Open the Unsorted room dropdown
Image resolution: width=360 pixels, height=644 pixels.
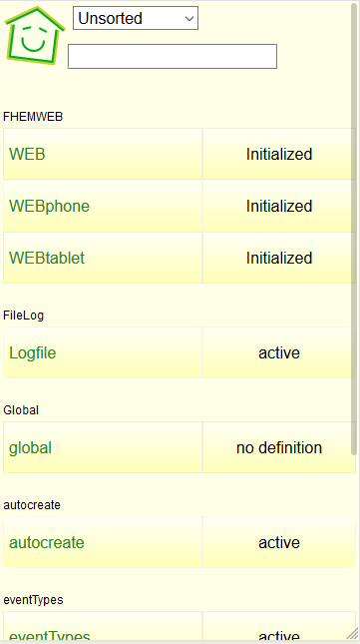136,18
